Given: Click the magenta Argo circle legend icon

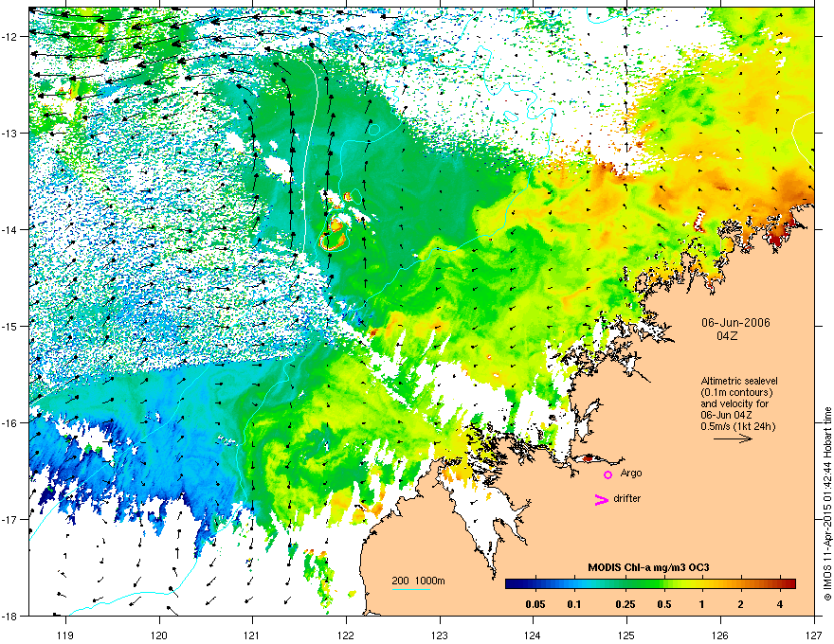Looking at the screenshot, I should click(607, 474).
